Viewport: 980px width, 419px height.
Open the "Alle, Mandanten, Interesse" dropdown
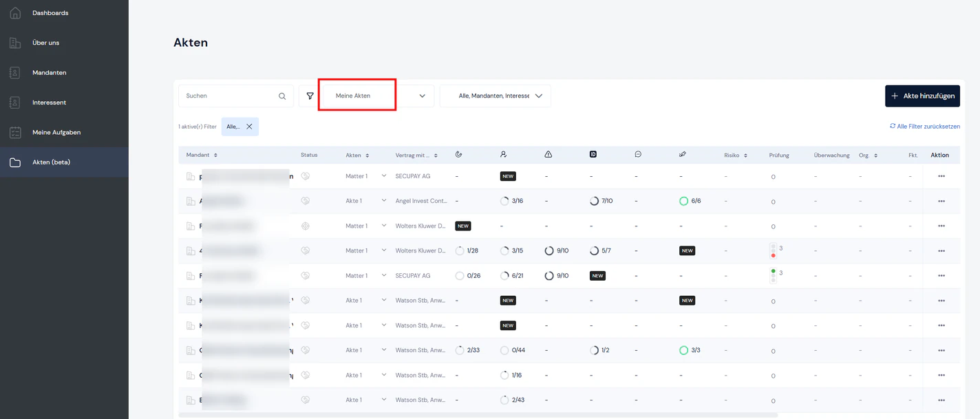(496, 96)
